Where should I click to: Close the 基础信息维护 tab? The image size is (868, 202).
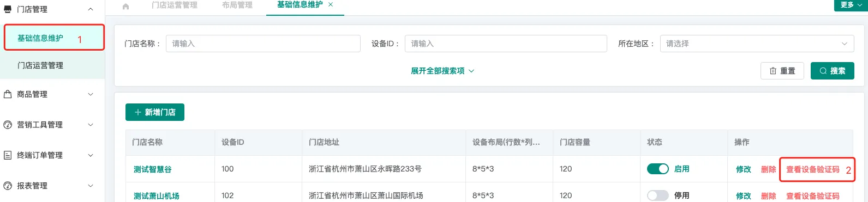[x=331, y=4]
